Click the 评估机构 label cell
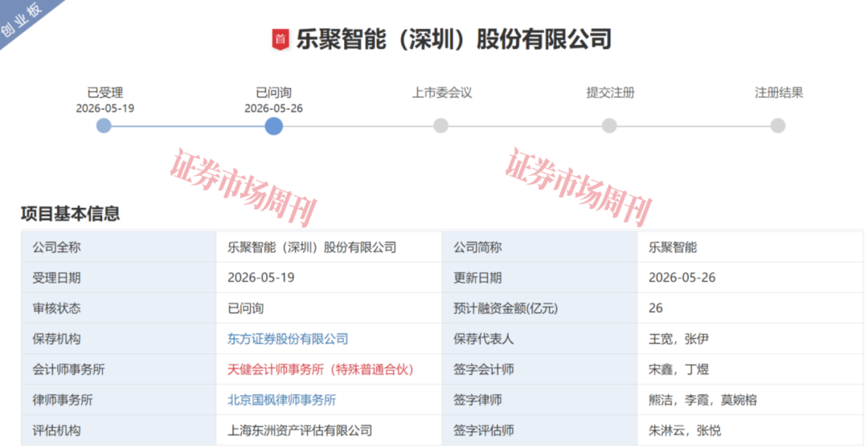This screenshot has height=448, width=868. point(118,430)
